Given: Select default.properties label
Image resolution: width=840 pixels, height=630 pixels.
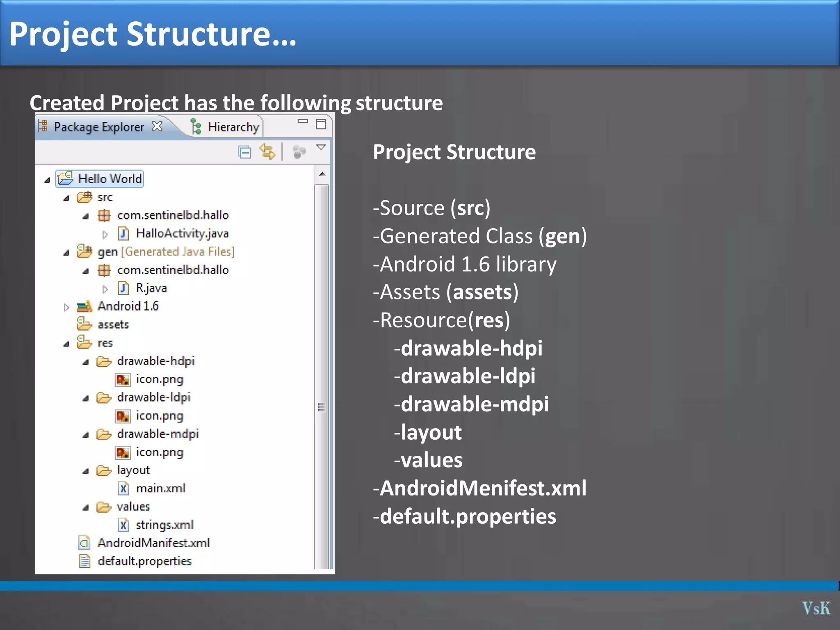Looking at the screenshot, I should click(145, 561).
